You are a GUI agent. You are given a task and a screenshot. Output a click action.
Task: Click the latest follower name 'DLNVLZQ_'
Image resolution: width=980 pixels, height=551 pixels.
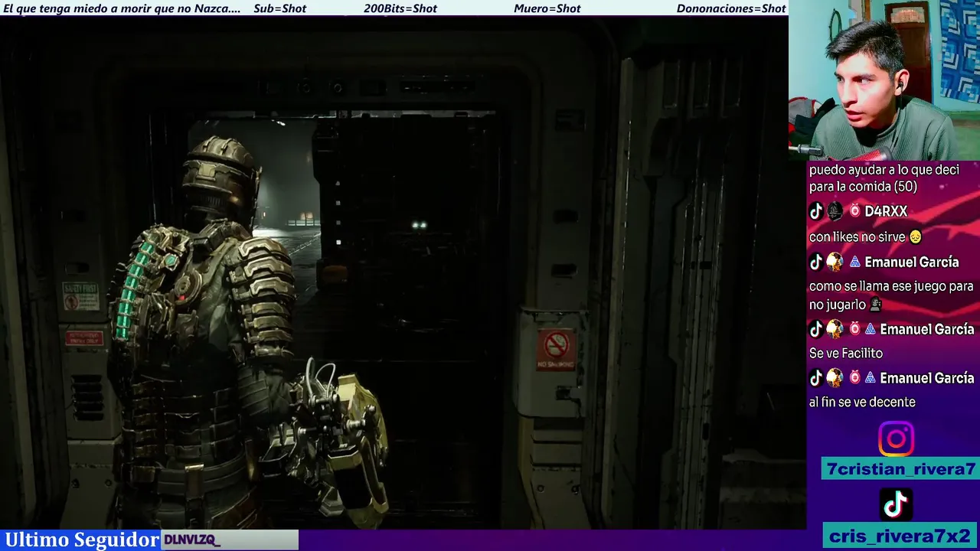pos(192,540)
